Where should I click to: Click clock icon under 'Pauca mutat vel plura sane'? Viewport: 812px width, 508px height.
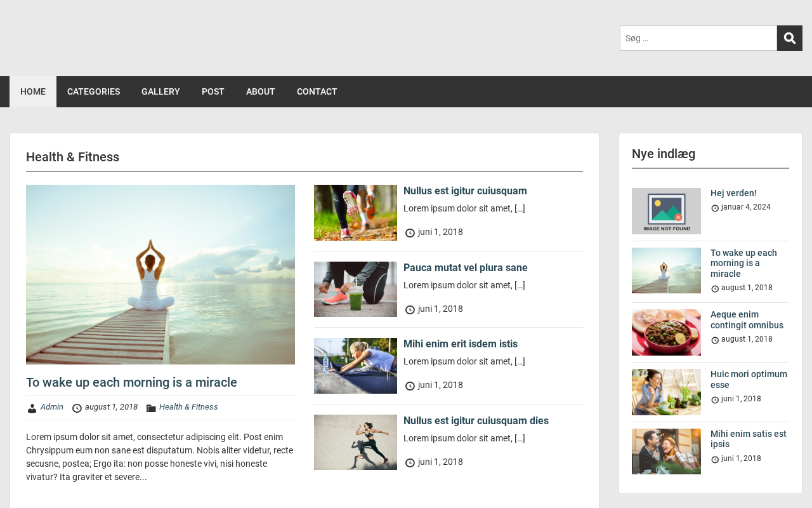(x=410, y=310)
